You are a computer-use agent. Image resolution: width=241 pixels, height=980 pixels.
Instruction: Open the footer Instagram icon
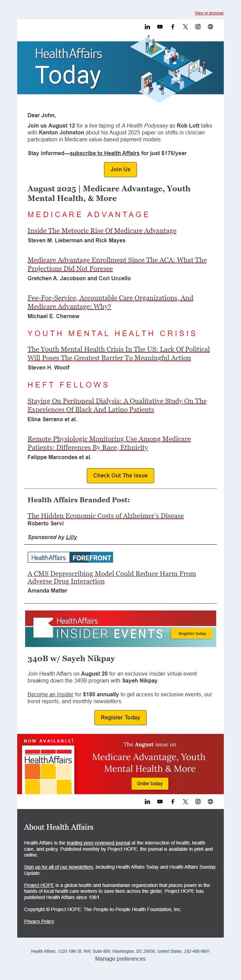[x=198, y=801]
